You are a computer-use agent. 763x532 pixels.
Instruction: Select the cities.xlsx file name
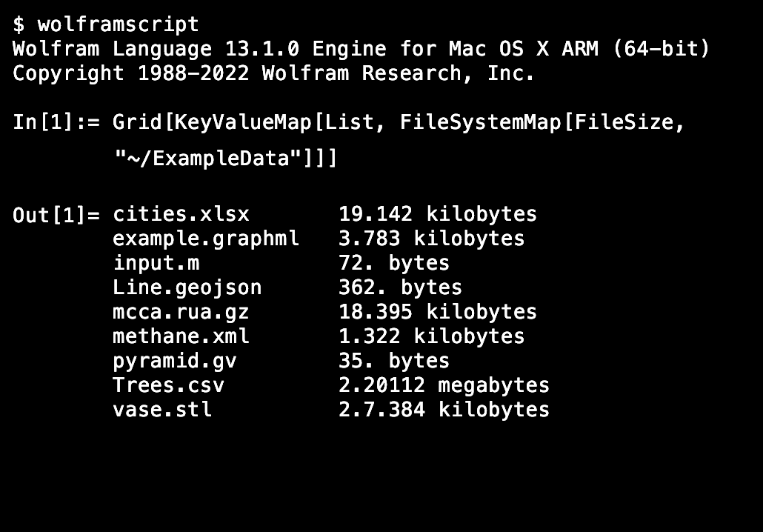tap(181, 215)
